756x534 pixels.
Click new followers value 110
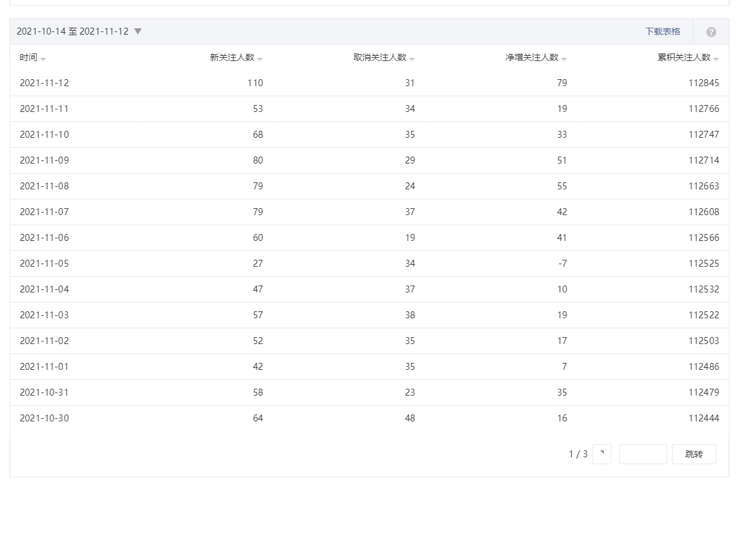[255, 83]
